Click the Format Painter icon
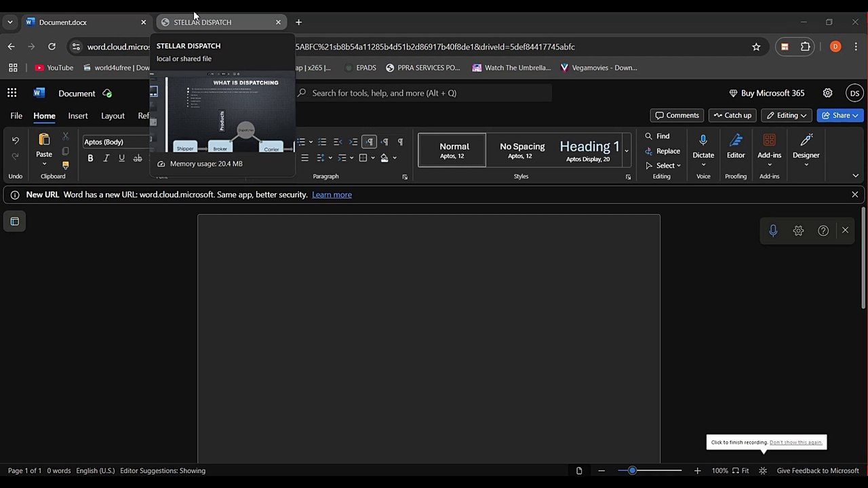This screenshot has width=868, height=488. coord(65,165)
